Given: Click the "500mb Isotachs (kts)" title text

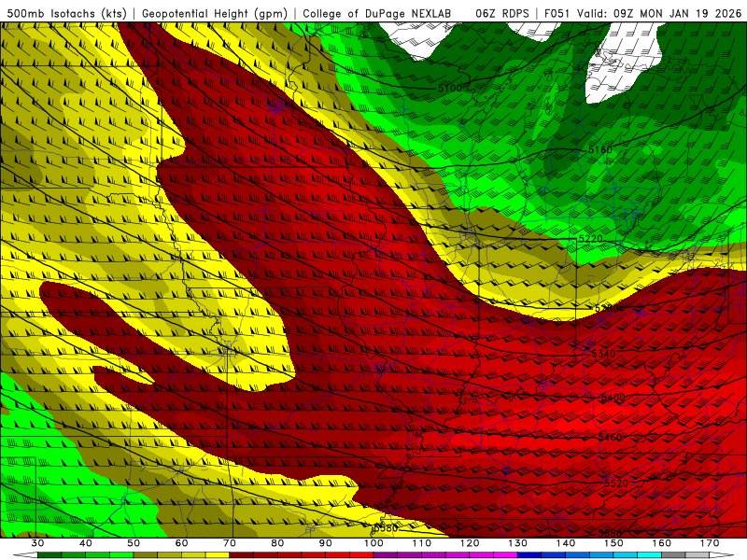Looking at the screenshot, I should pos(66,13).
